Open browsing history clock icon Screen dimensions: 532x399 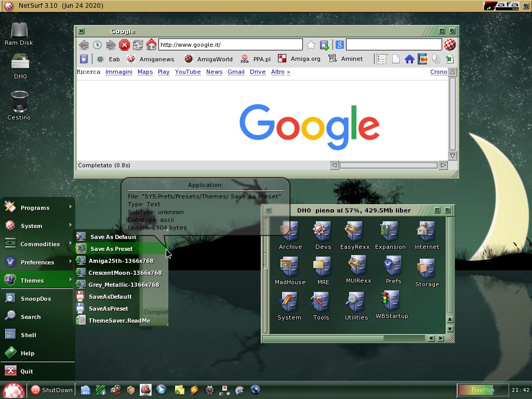[x=97, y=45]
